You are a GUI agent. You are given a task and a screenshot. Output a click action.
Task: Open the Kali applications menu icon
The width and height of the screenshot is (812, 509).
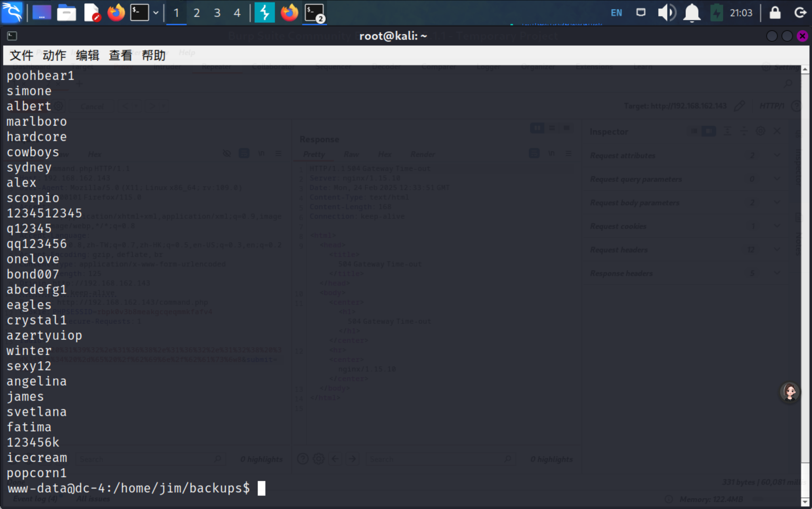tap(12, 13)
